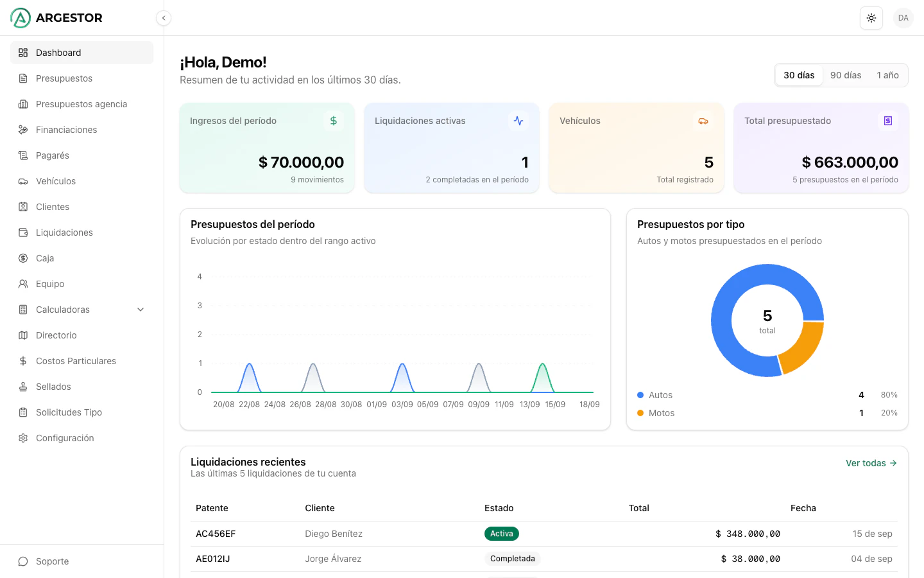The height and width of the screenshot is (578, 924).
Task: Click the Soporte chat bubble icon
Action: 23,561
